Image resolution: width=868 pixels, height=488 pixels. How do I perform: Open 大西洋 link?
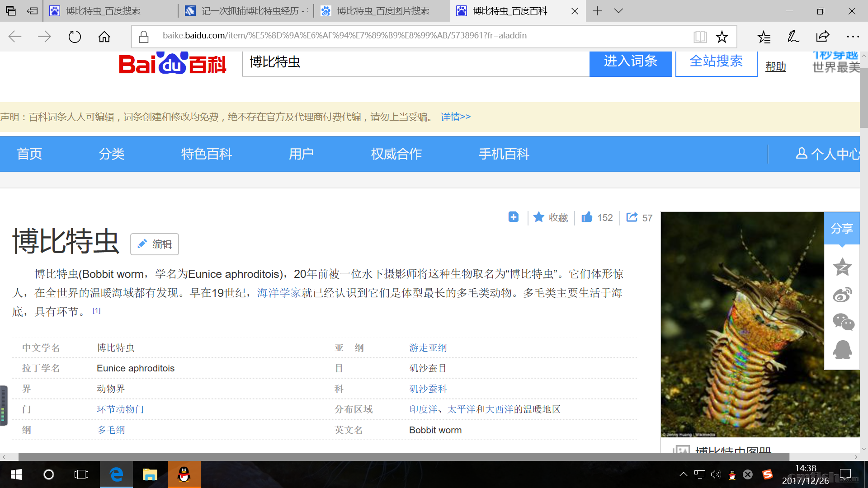click(499, 409)
